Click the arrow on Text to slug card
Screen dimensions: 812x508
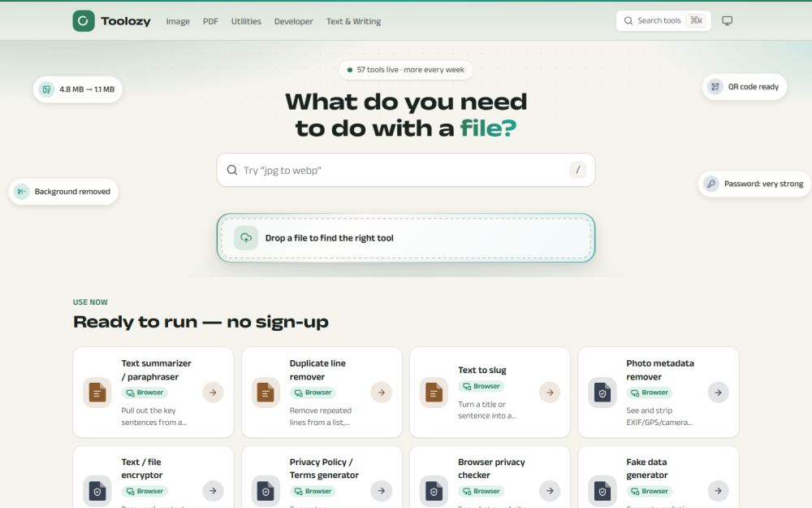[x=550, y=393]
